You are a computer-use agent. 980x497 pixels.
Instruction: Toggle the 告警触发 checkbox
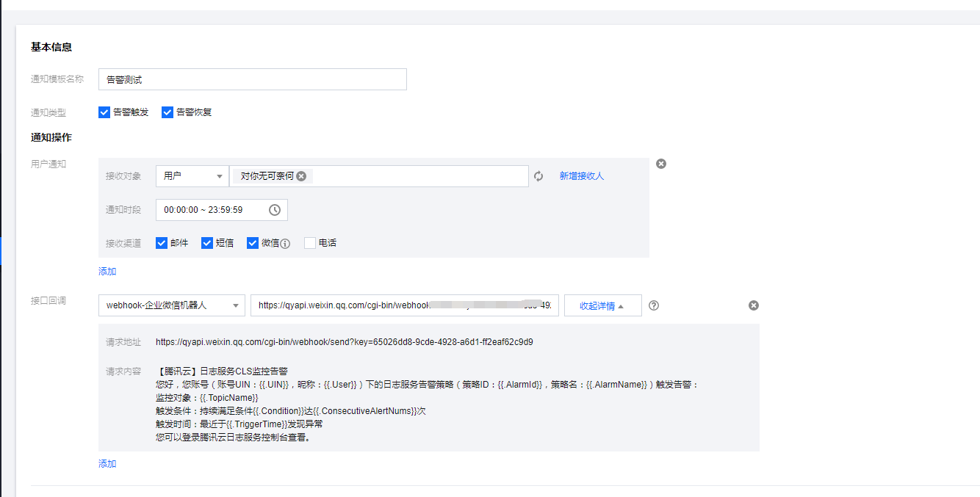pos(104,112)
